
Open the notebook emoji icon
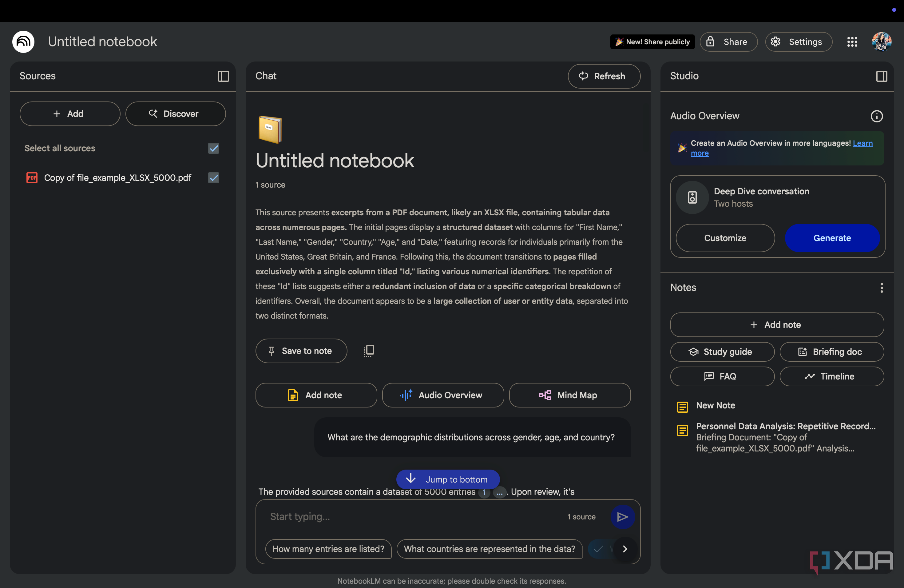point(270,129)
